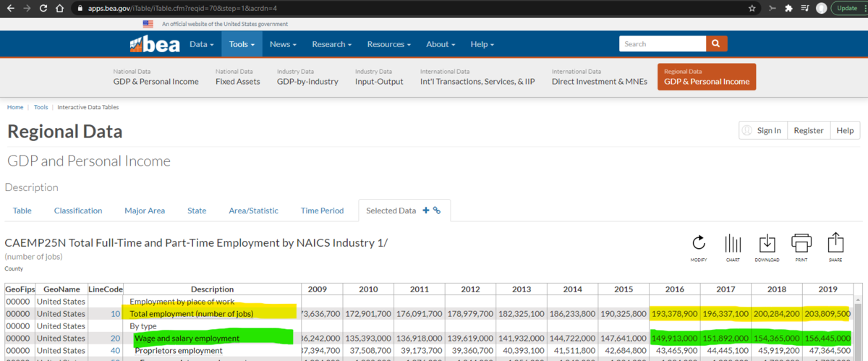Expand the Data dropdown menu
Image resolution: width=868 pixels, height=361 pixels.
coord(201,44)
